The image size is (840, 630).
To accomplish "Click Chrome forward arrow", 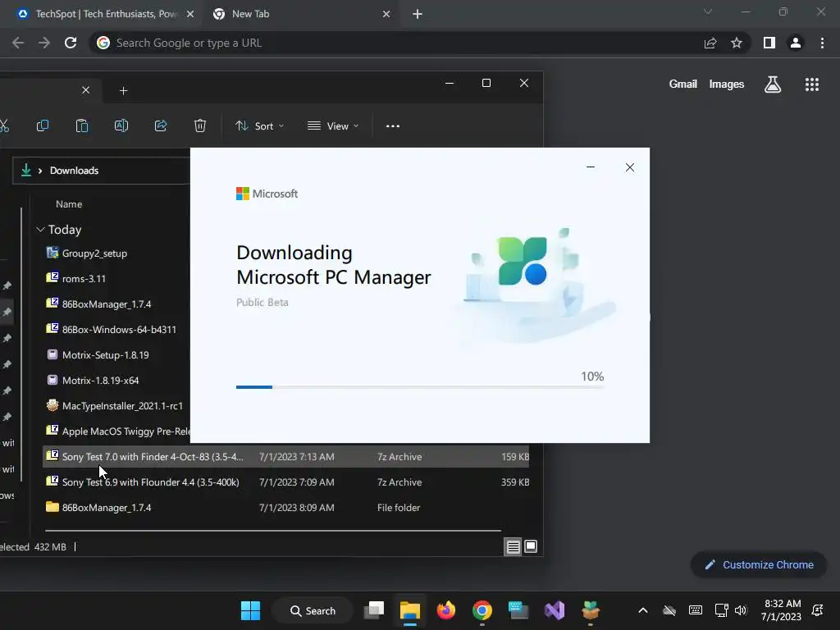I will pyautogui.click(x=44, y=43).
